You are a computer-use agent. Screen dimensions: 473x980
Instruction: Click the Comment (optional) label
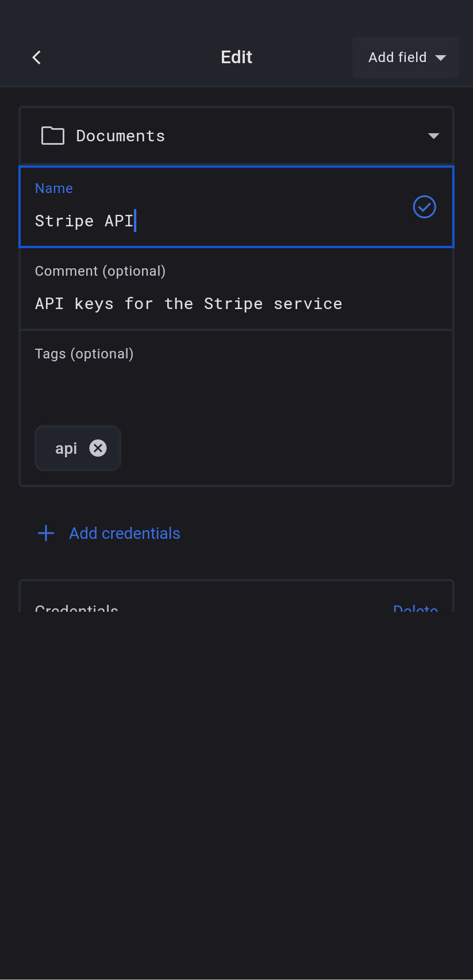100,271
